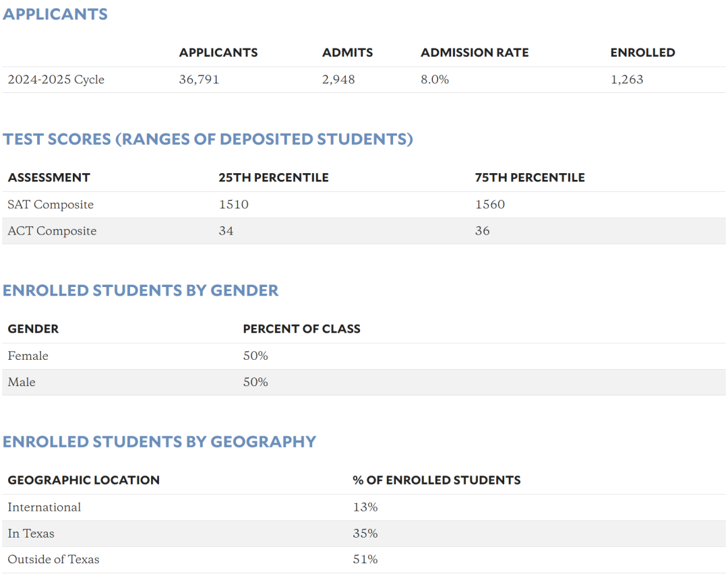Select the SAT Composite row label

pos(51,205)
